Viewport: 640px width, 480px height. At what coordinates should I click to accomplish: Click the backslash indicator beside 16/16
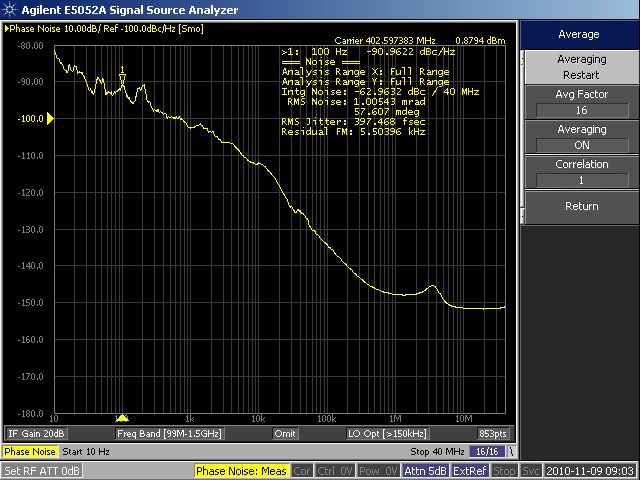point(511,452)
